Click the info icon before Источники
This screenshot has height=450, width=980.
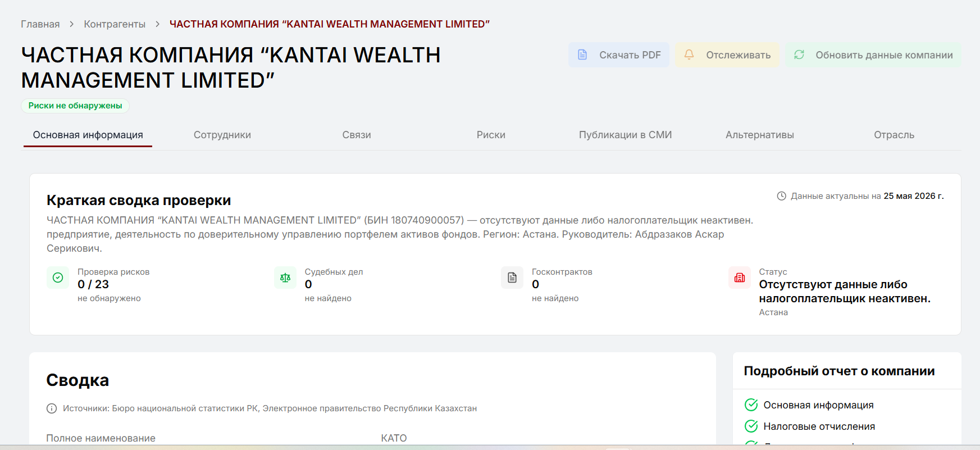52,408
